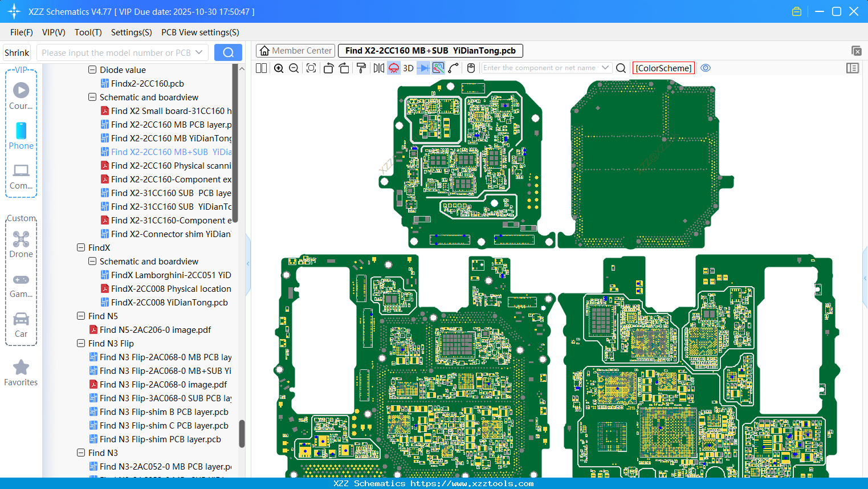Image resolution: width=868 pixels, height=489 pixels.
Task: Collapse the Find N3 Flip node
Action: click(81, 344)
